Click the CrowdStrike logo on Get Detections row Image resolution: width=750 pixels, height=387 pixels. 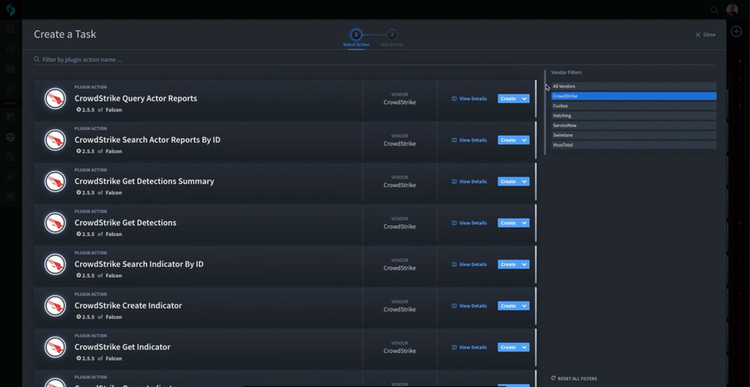coord(55,223)
